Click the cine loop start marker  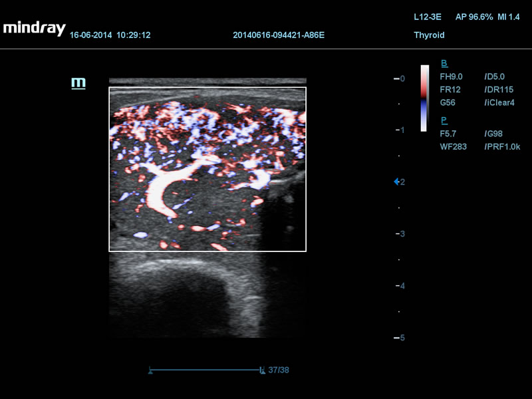point(151,370)
